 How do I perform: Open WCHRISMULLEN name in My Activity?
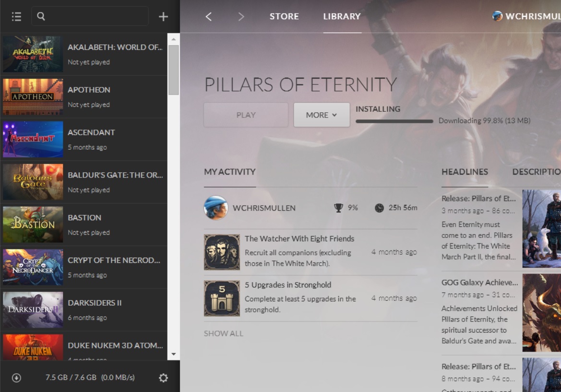[264, 208]
